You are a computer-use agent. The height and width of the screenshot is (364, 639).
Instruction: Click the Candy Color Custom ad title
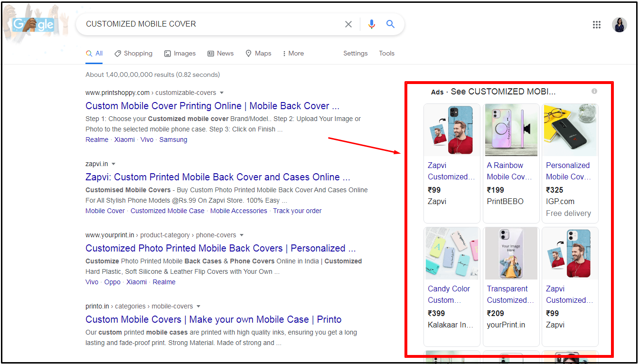tap(449, 294)
